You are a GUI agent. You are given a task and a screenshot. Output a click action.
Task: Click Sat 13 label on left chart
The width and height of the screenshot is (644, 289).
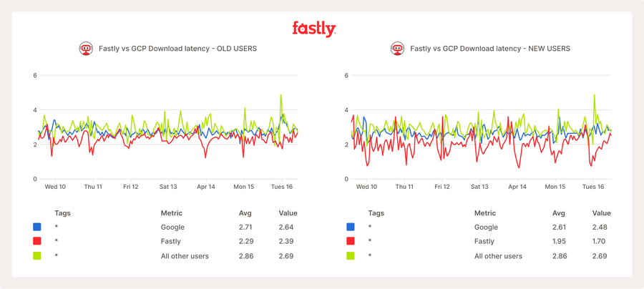[x=168, y=187]
